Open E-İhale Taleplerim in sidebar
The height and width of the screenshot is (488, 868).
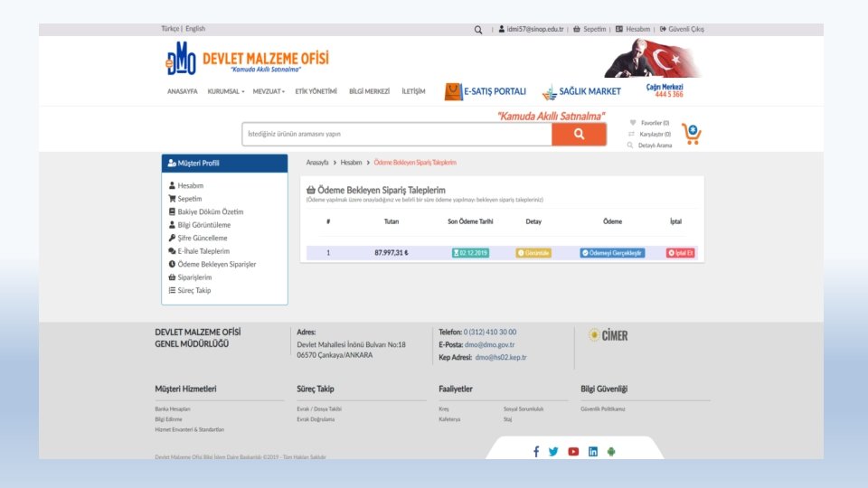tap(199, 251)
